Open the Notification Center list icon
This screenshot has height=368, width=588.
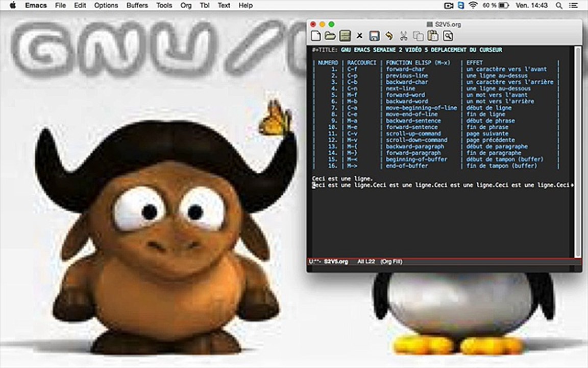click(573, 5)
